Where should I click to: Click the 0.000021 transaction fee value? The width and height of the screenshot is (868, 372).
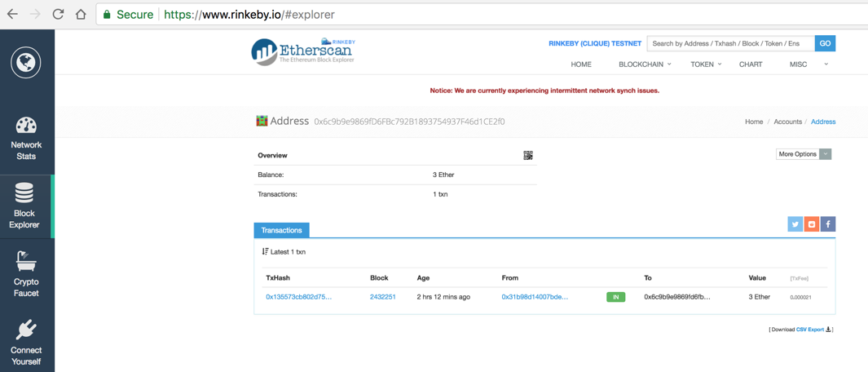click(800, 297)
